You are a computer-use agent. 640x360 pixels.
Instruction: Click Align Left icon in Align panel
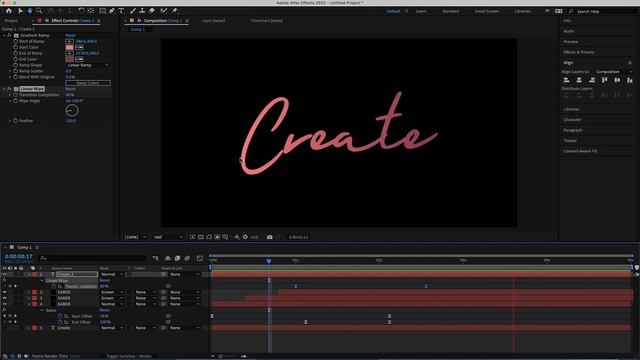pyautogui.click(x=566, y=80)
